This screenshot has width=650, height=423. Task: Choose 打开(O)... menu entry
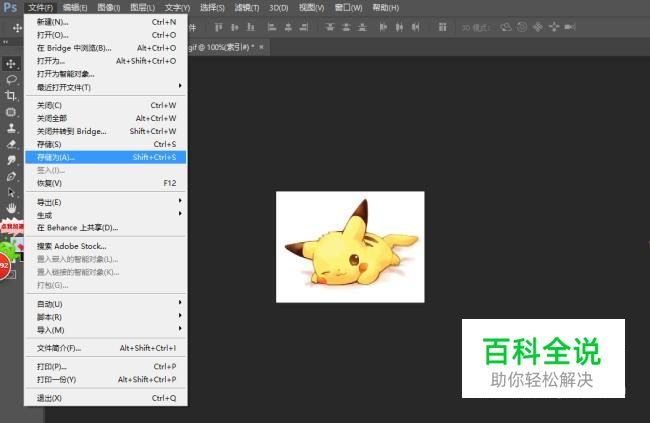tap(105, 35)
